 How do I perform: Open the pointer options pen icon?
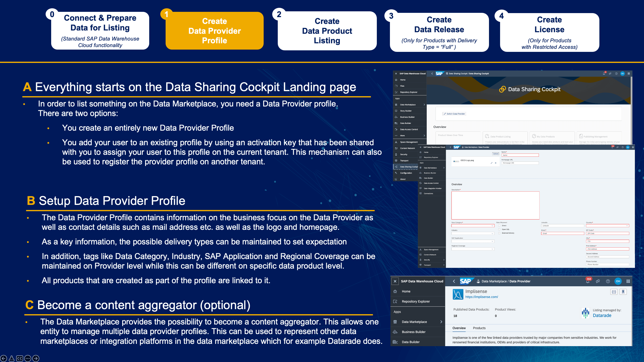click(12, 358)
